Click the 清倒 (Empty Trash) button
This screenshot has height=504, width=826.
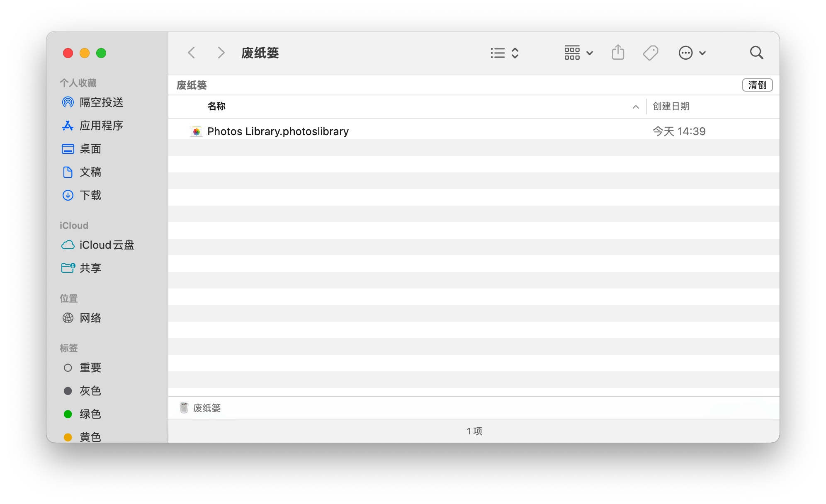[757, 85]
